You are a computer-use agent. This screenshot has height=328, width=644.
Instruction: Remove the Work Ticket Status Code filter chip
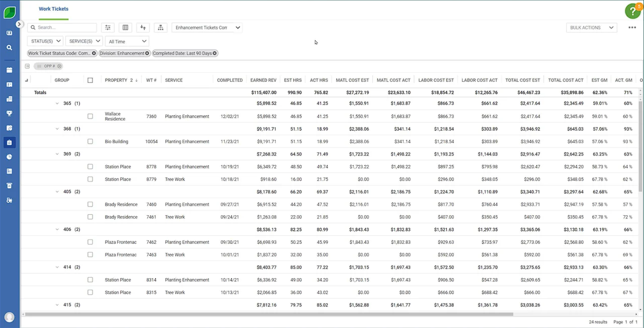tap(94, 53)
